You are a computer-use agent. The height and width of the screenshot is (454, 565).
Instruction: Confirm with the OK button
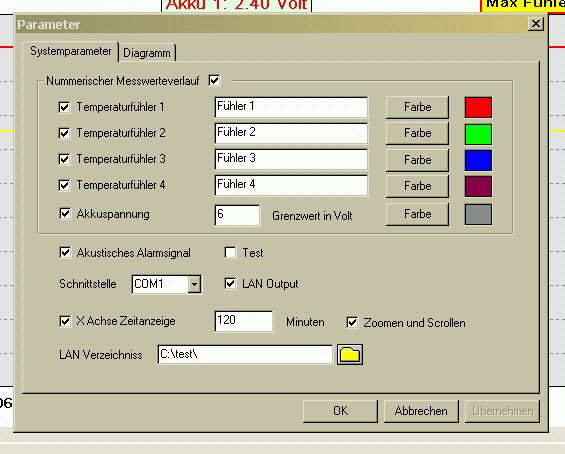pyautogui.click(x=340, y=411)
